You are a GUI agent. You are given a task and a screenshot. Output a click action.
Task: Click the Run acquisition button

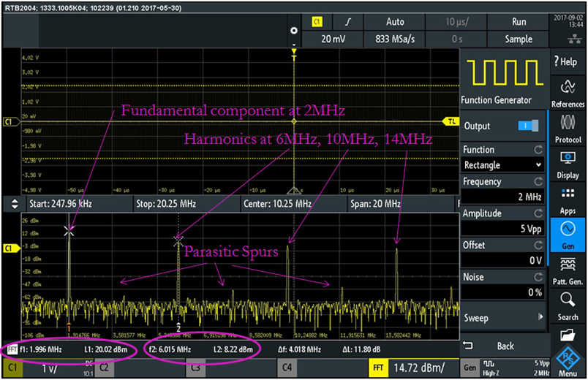coord(518,22)
